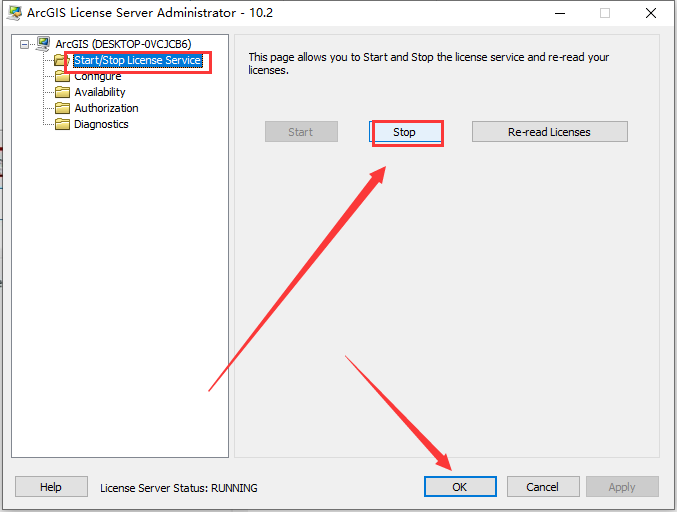Click the ArcGIS app icon in title bar
Viewport: 677px width, 512px height.
[x=14, y=13]
